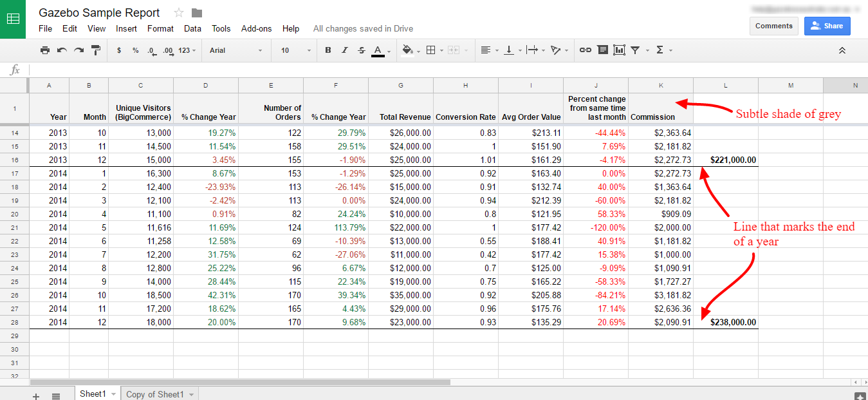Open the Copy of Sheet1 tab dropdown arrow
This screenshot has height=400, width=868.
click(192, 394)
